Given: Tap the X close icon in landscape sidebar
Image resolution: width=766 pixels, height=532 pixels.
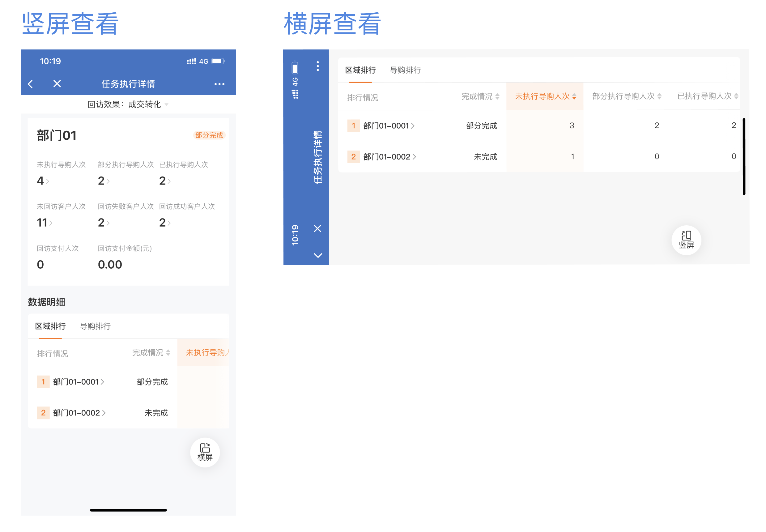Looking at the screenshot, I should [x=318, y=229].
